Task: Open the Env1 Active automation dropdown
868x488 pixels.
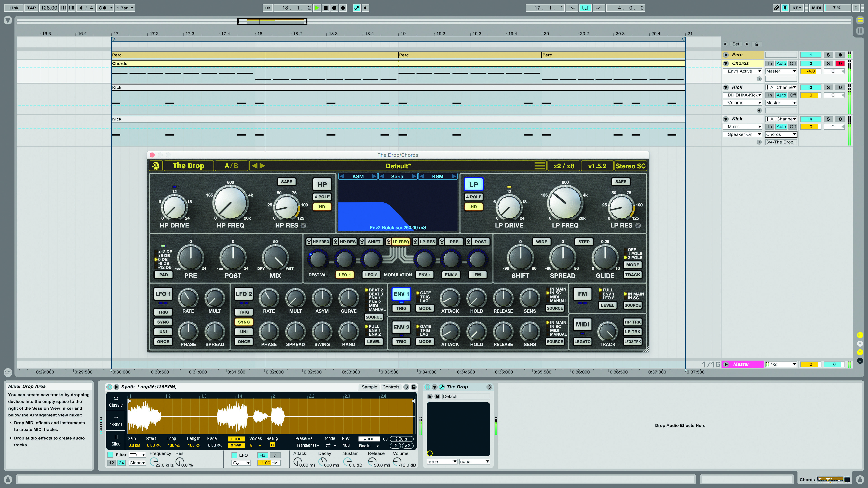Action: (743, 71)
